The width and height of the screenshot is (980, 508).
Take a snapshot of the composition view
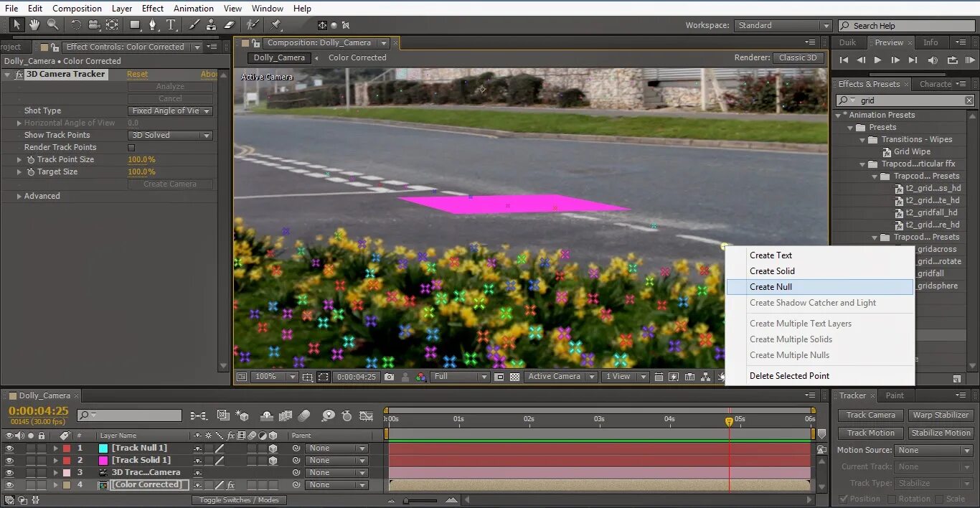coord(388,376)
